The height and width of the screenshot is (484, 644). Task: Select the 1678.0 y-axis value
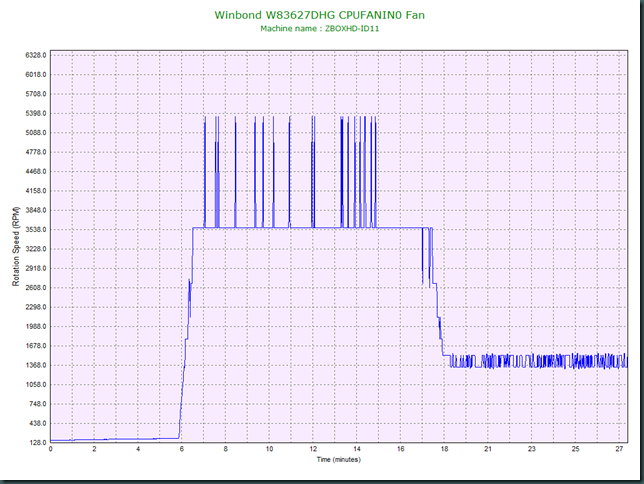click(x=36, y=346)
